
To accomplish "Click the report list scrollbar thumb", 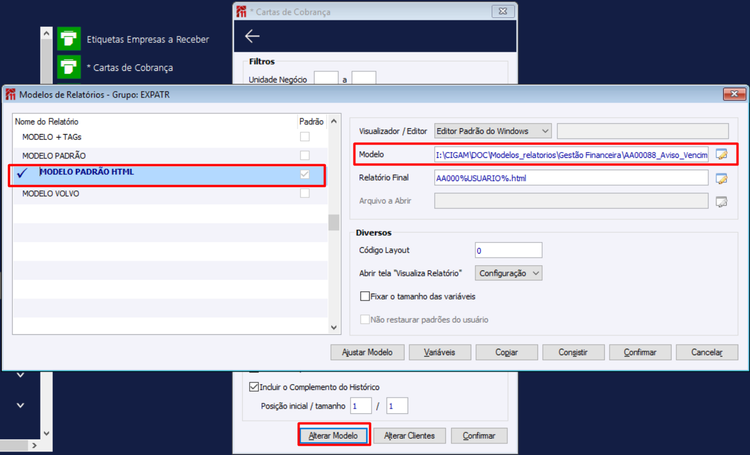I will click(334, 222).
